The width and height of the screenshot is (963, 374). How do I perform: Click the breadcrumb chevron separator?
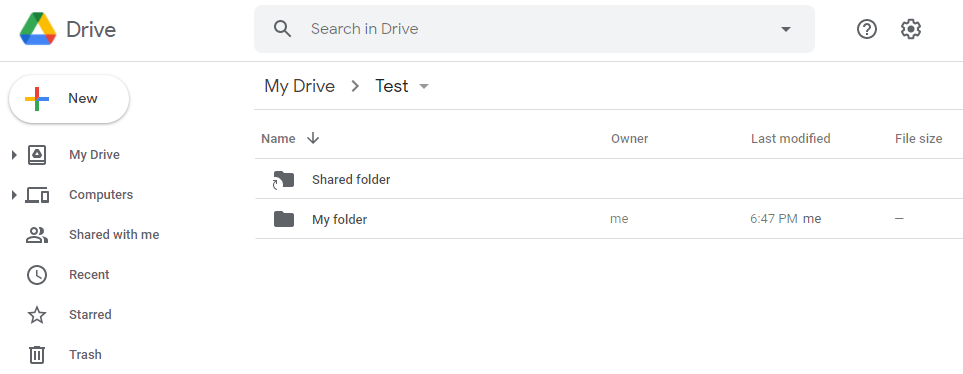(x=355, y=87)
